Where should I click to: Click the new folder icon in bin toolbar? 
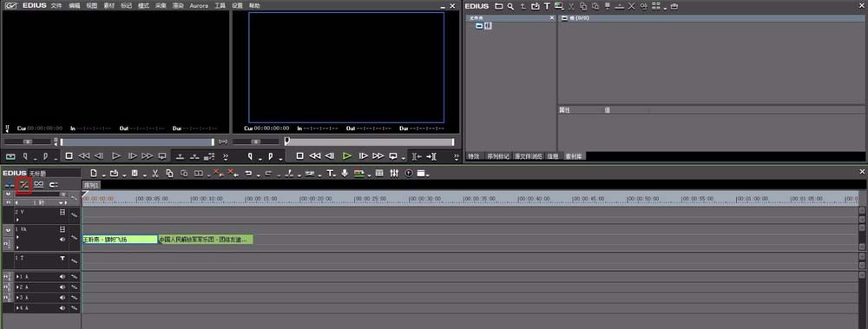[x=499, y=6]
